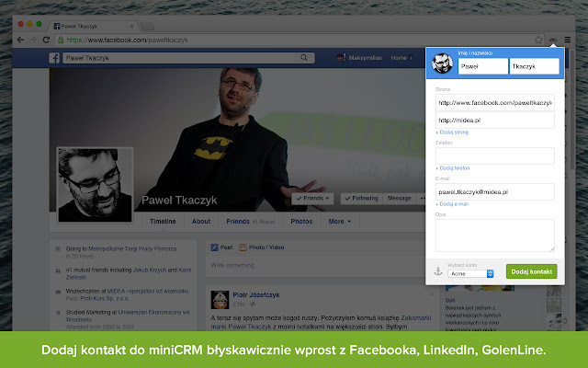The width and height of the screenshot is (588, 368).
Task: Open the MIDEA workplace link
Action: click(148, 291)
